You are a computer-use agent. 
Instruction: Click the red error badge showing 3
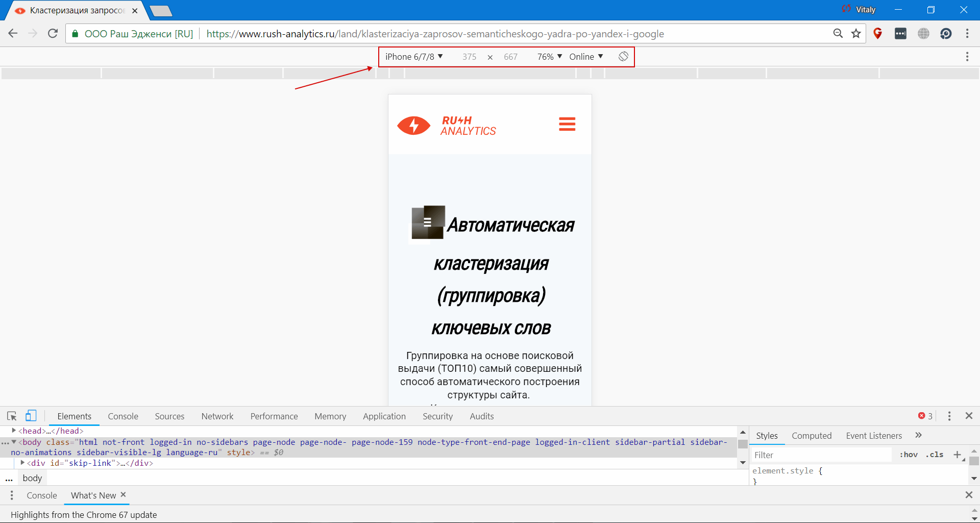point(924,416)
